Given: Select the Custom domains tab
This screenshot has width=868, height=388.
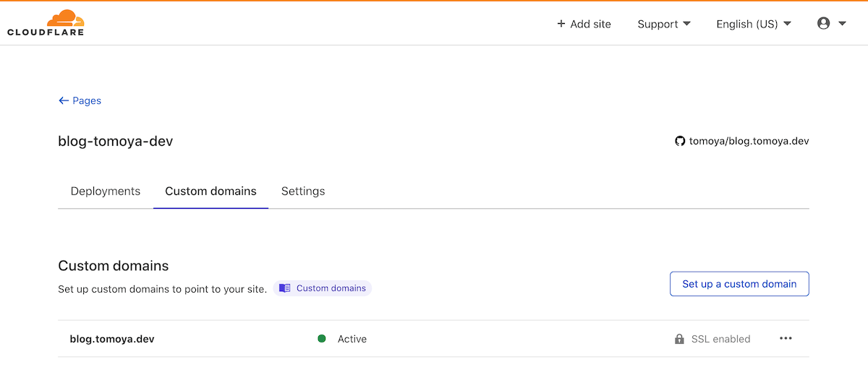Looking at the screenshot, I should click(x=210, y=191).
